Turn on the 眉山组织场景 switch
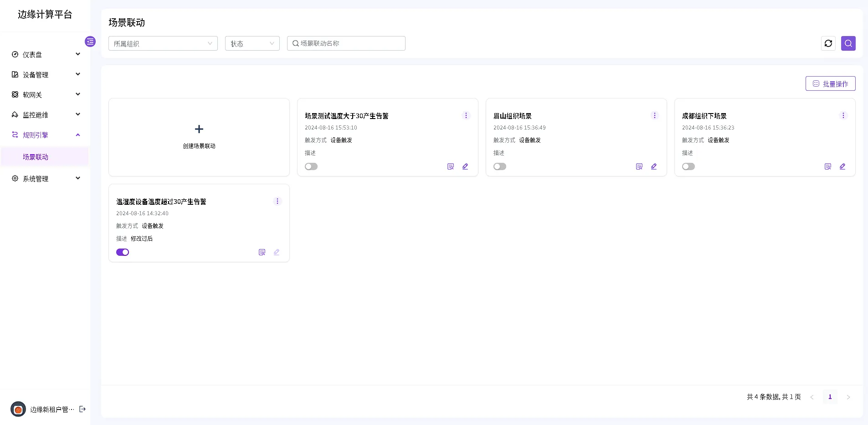The height and width of the screenshot is (425, 868). 500,166
